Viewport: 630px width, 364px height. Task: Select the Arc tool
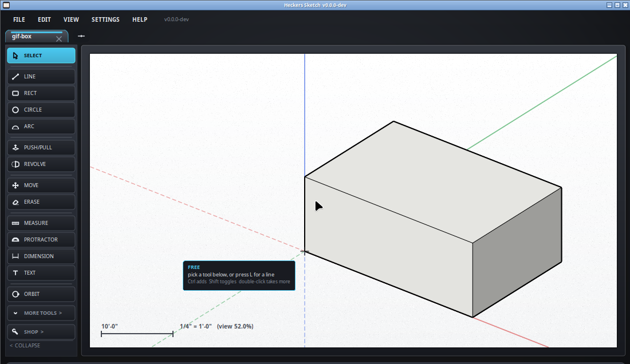pos(41,126)
